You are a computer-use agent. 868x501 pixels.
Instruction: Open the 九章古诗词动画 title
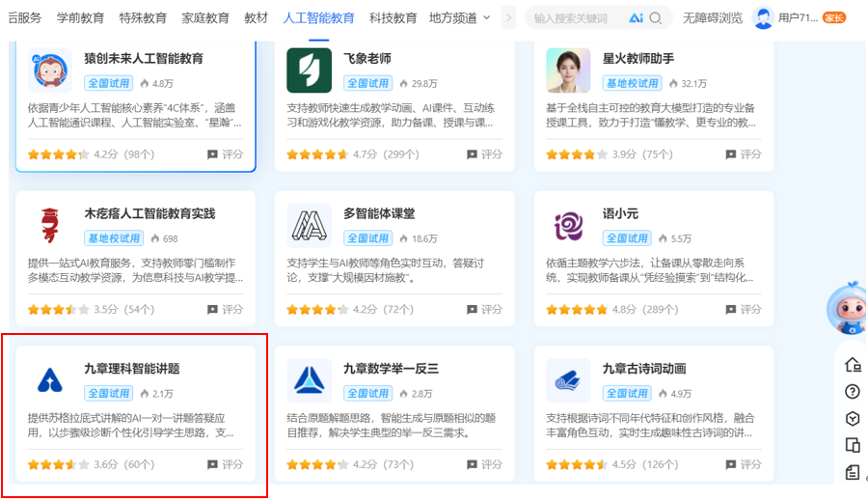[x=644, y=369]
